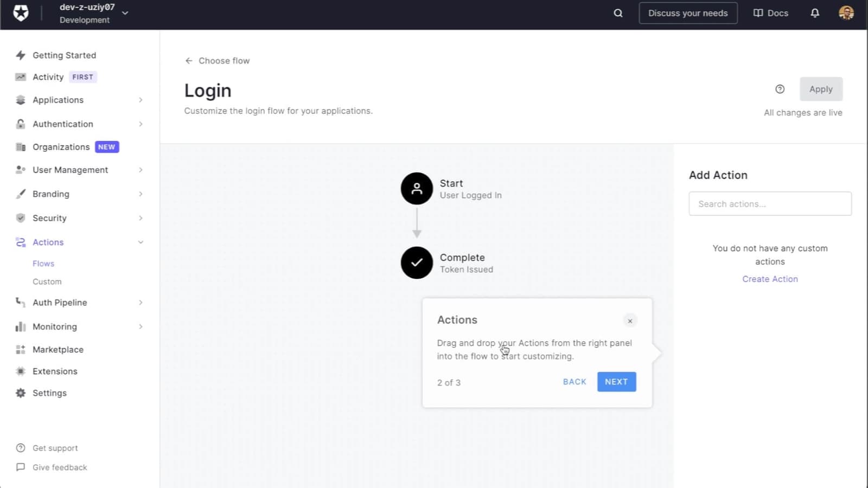Click the Branding paintbrush icon
Viewport: 868px width, 488px height.
click(x=20, y=194)
